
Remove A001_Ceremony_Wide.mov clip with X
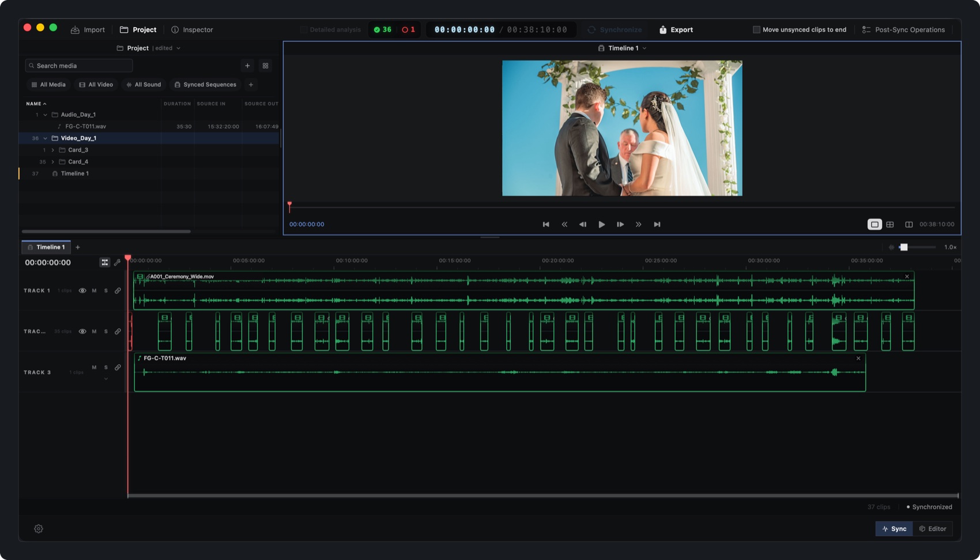pos(907,277)
